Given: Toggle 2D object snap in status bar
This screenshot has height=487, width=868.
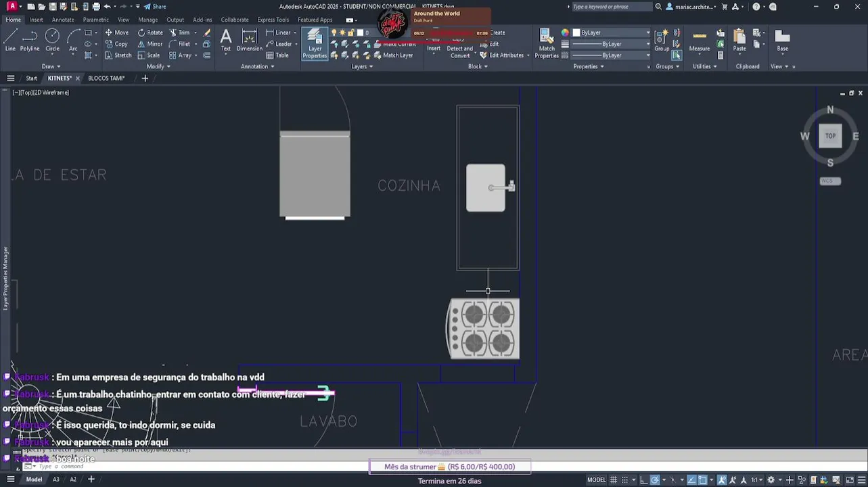Looking at the screenshot, I should tap(703, 480).
